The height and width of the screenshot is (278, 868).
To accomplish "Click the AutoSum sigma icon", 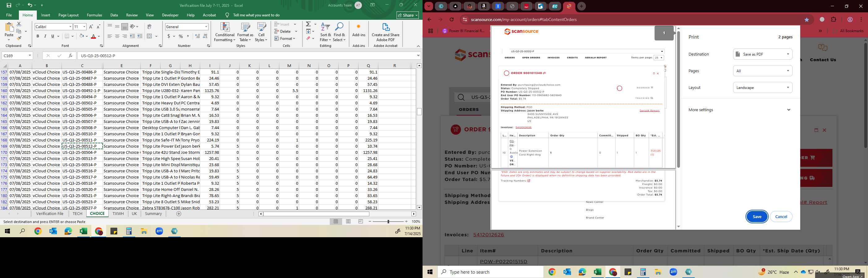I will [x=308, y=24].
